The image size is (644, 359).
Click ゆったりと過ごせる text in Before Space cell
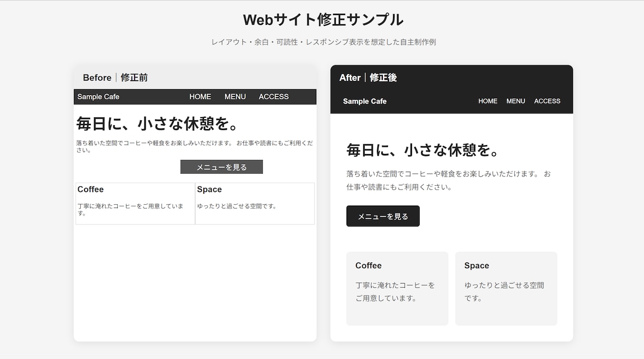pos(237,206)
